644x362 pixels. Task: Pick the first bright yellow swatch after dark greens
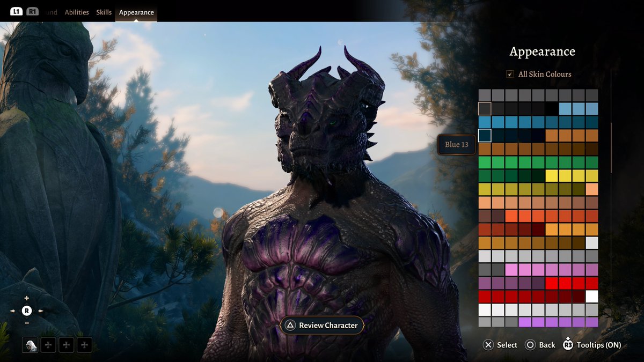pos(552,175)
